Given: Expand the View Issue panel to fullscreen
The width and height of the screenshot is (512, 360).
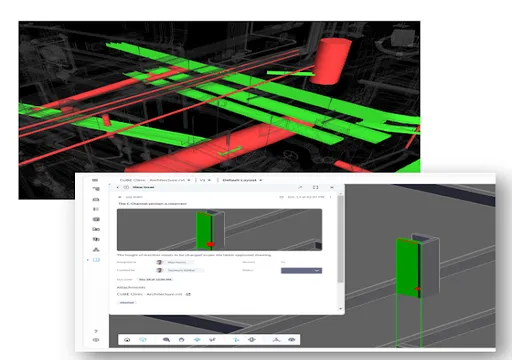Looking at the screenshot, I should (315, 187).
